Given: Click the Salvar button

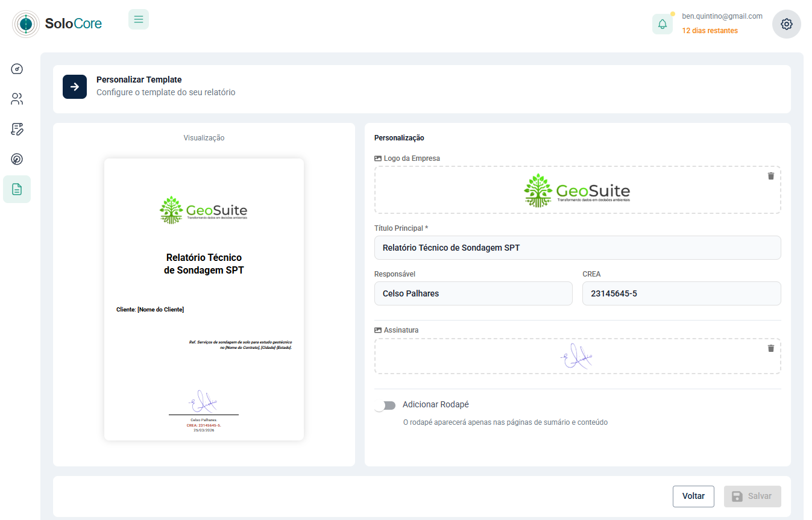Looking at the screenshot, I should [752, 497].
